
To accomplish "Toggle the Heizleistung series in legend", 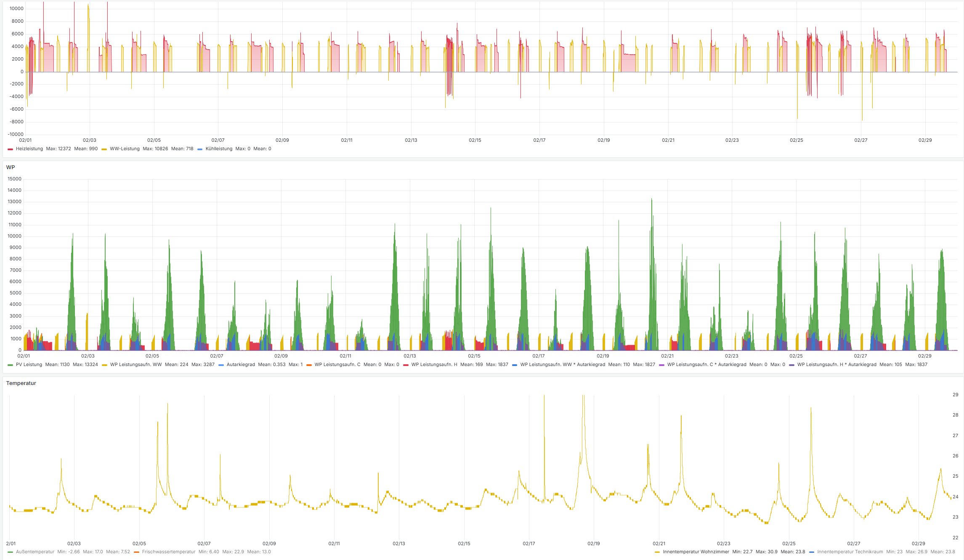I will (x=29, y=149).
